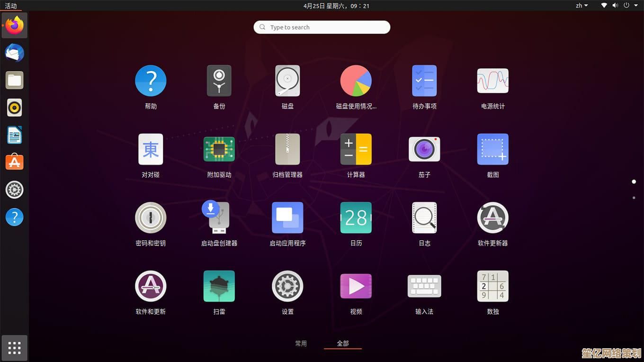Open the 帮助 help app icon in grid
This screenshot has height=362, width=644.
pos(151,81)
